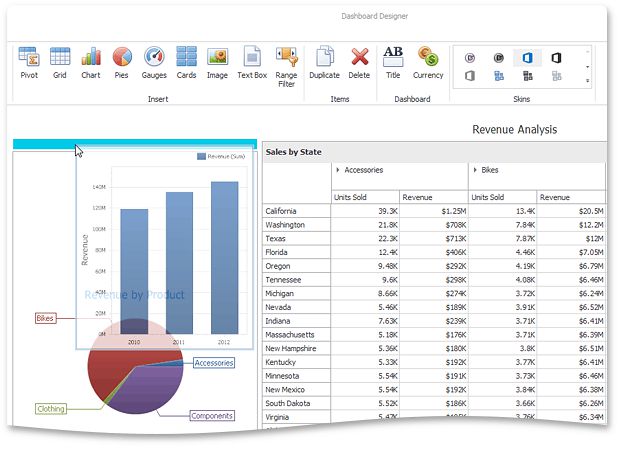Add a Gauges item to dashboard
620x449 pixels.
[154, 62]
